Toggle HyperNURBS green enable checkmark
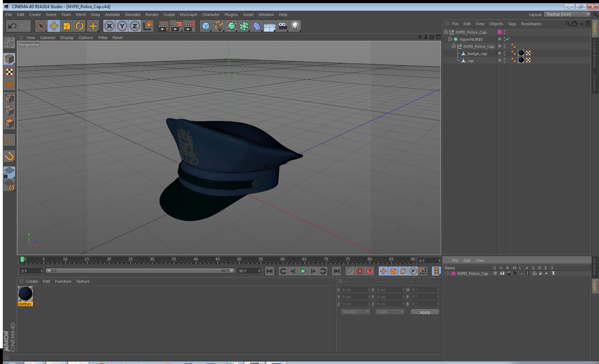Screen dimensions: 599x364 [508, 39]
